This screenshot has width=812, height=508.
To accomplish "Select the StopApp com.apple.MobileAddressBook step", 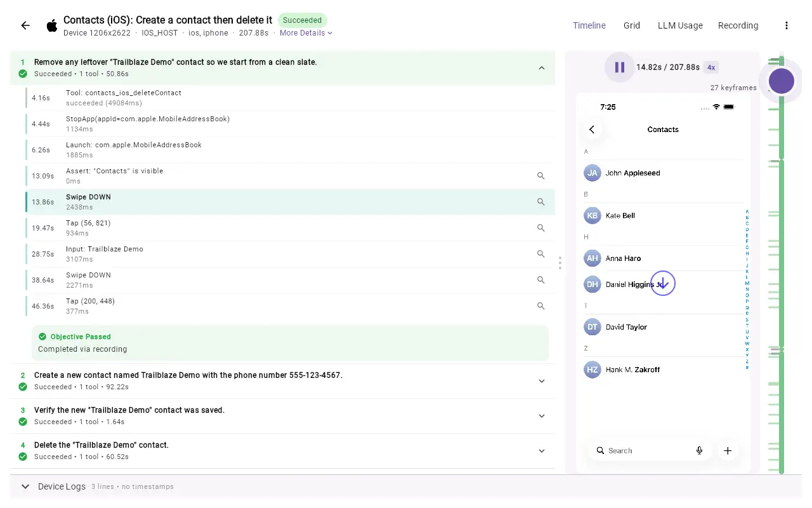I will pos(290,124).
